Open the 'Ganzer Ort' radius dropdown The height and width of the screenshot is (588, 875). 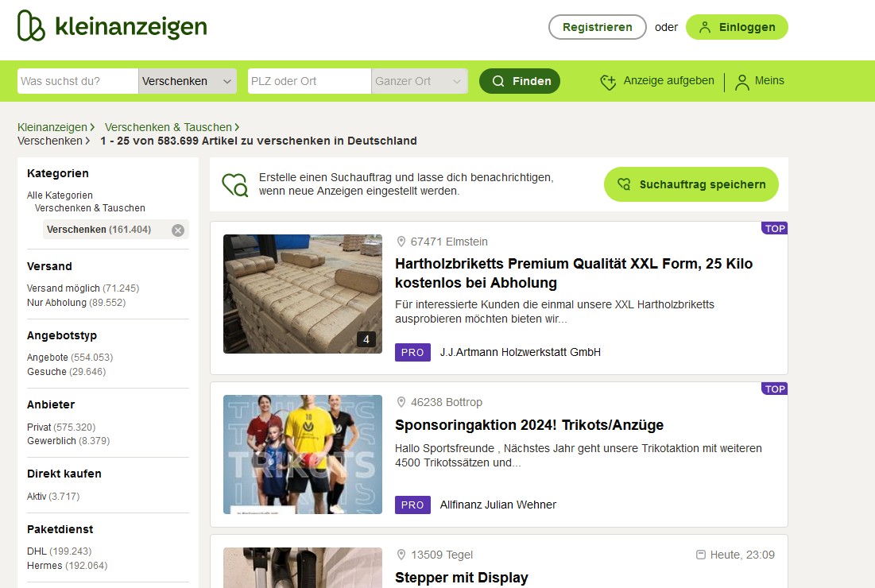[x=419, y=81]
